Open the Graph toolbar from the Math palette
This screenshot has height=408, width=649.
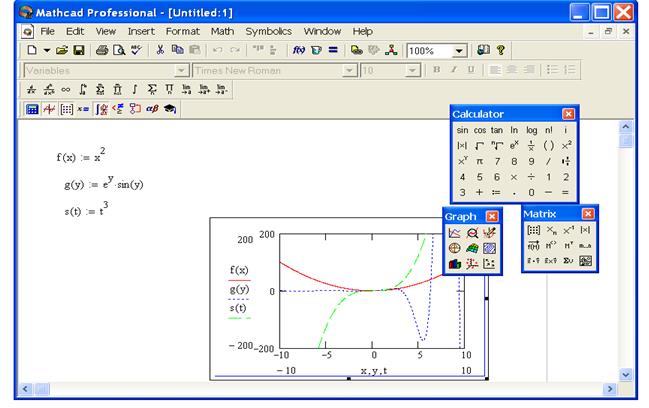point(49,109)
